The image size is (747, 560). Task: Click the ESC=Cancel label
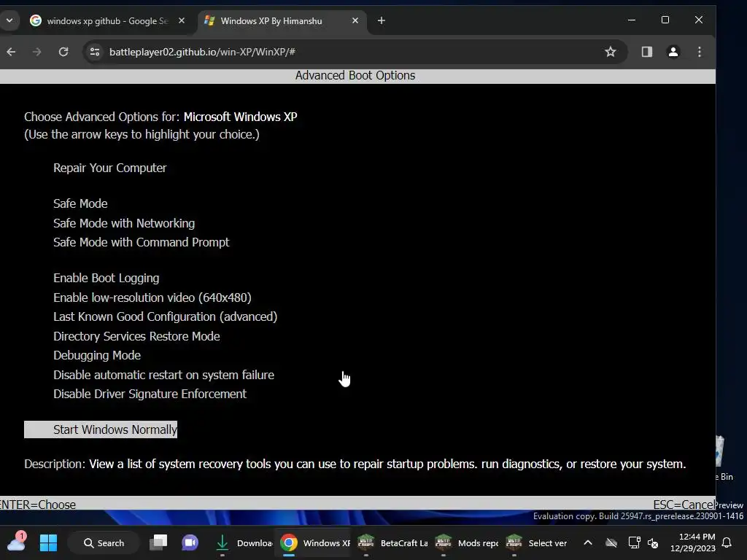[683, 505]
